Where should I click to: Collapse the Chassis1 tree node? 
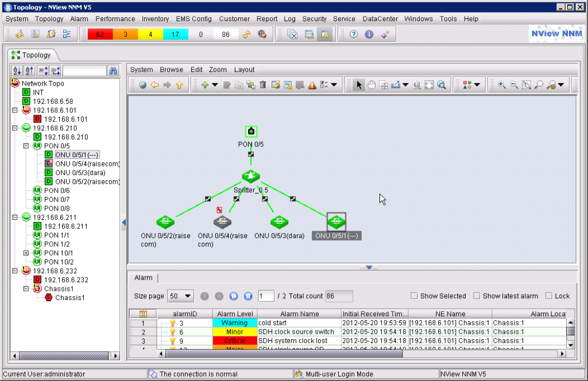26,289
